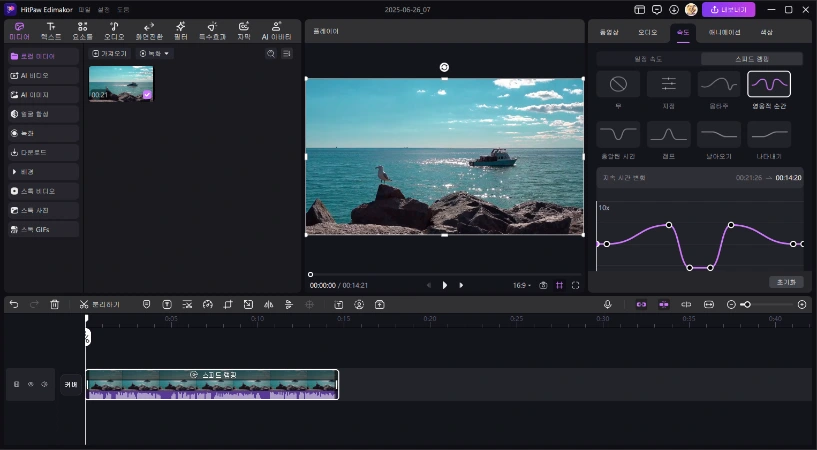
Task: Click the media search icon
Action: [270, 54]
